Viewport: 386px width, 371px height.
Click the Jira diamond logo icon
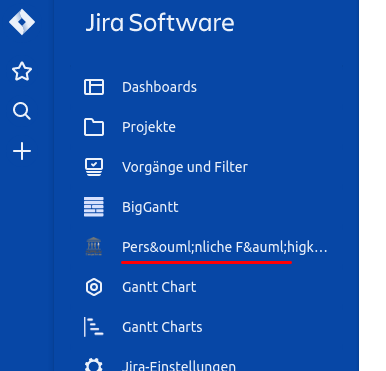(x=22, y=22)
